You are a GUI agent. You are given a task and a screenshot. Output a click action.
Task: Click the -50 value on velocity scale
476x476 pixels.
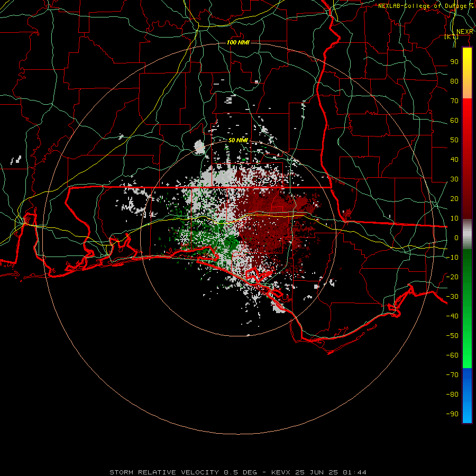452,336
